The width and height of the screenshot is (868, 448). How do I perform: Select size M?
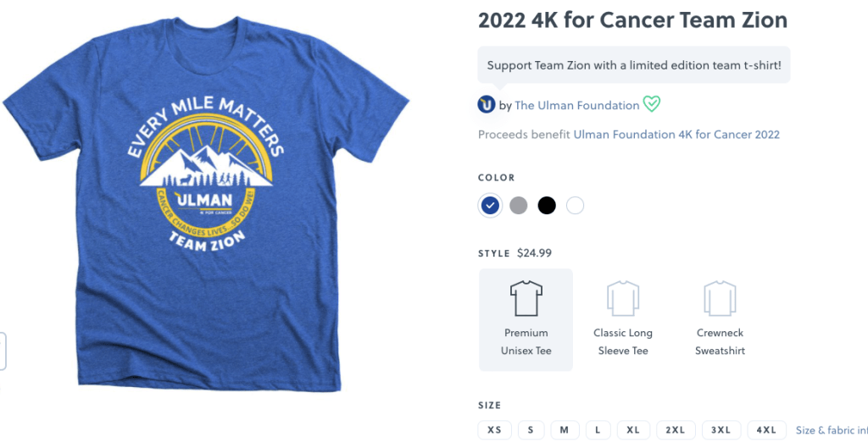pyautogui.click(x=564, y=429)
